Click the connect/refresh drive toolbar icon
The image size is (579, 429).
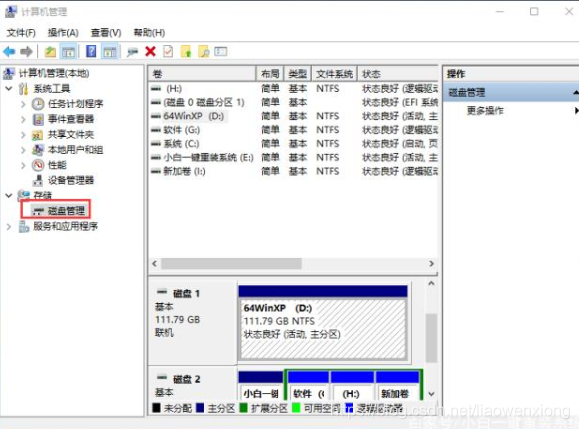[132, 52]
